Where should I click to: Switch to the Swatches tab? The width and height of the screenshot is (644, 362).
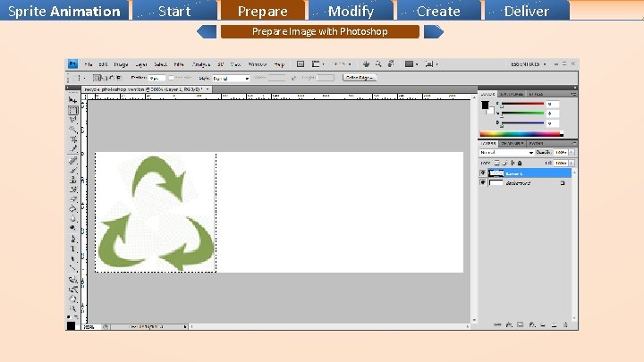tap(512, 94)
